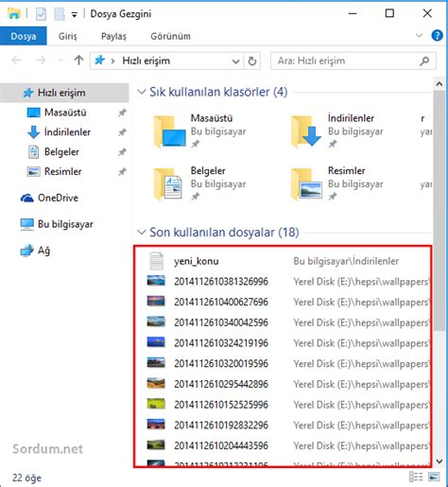The width and height of the screenshot is (448, 487).
Task: Click the 22 öğe status text
Action: coord(26,478)
